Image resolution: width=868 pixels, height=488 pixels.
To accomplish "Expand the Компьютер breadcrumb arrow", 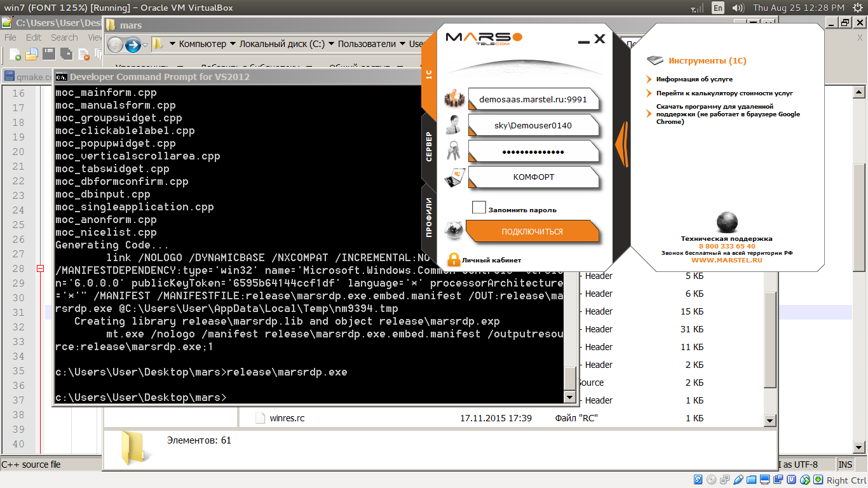I will [233, 44].
